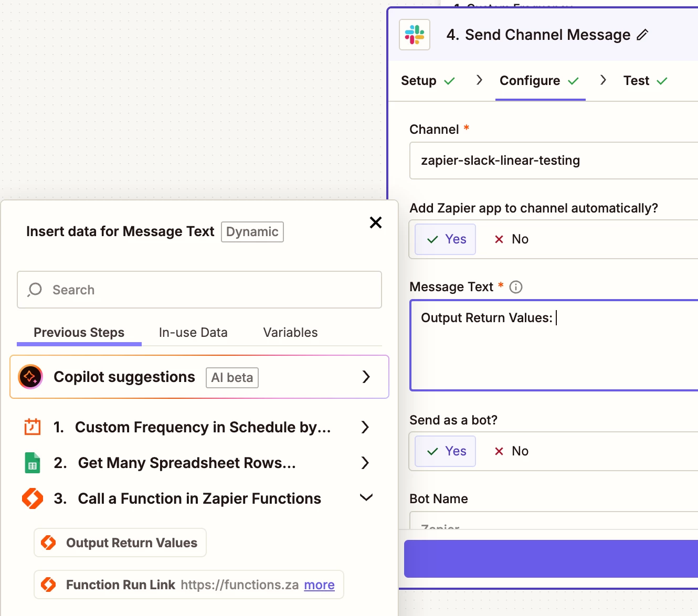Image resolution: width=698 pixels, height=616 pixels.
Task: Click the Google Sheets icon for step 2
Action: (x=33, y=463)
